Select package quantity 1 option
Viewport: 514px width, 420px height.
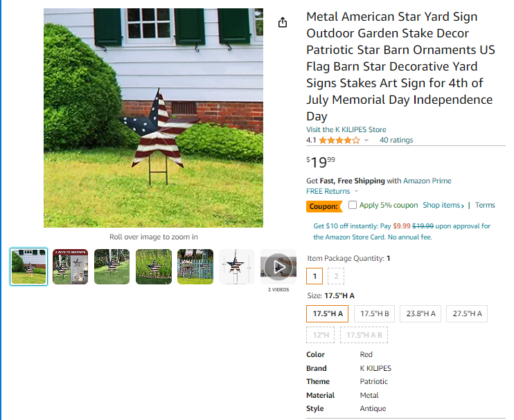314,276
